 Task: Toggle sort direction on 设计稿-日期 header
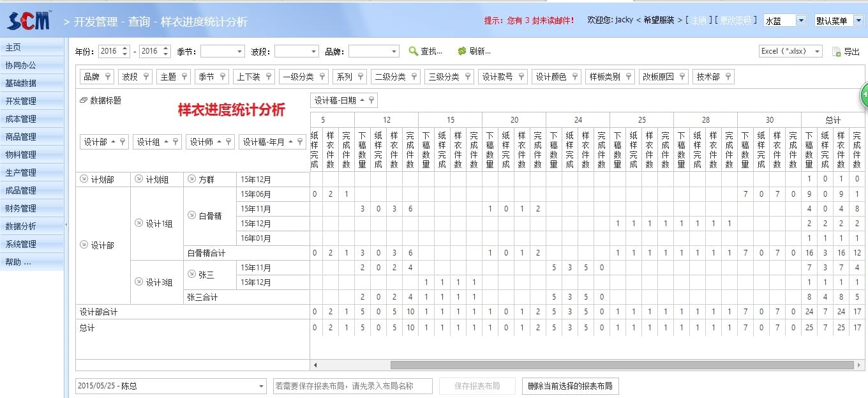coord(362,100)
